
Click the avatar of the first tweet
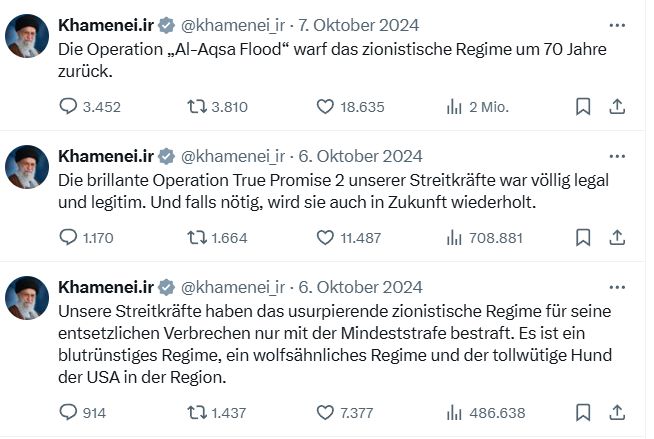coord(28,37)
